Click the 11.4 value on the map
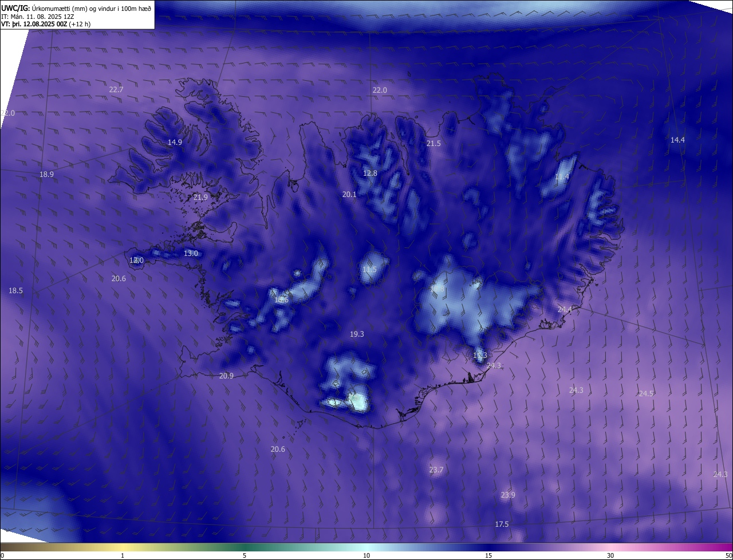733x560 pixels. 562,177
